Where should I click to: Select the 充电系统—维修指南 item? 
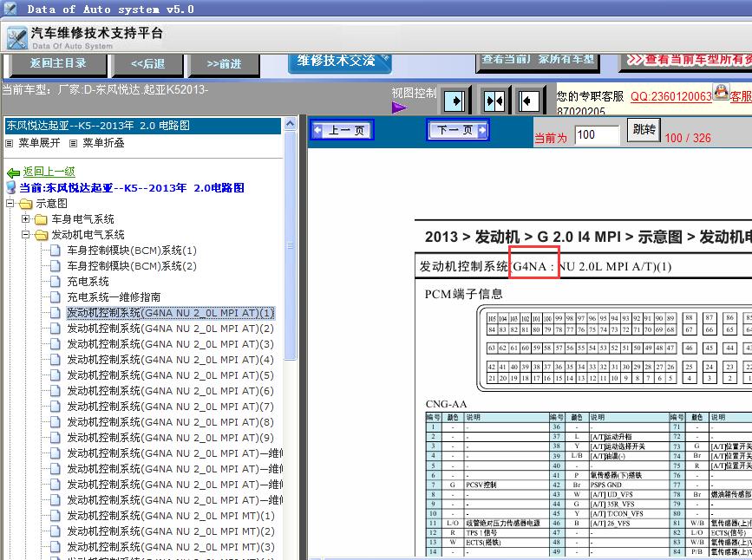pos(114,297)
